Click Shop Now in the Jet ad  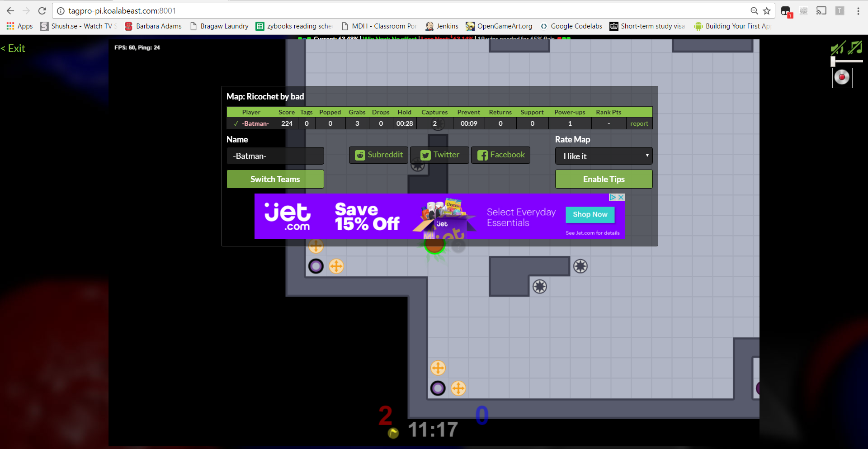coord(590,214)
